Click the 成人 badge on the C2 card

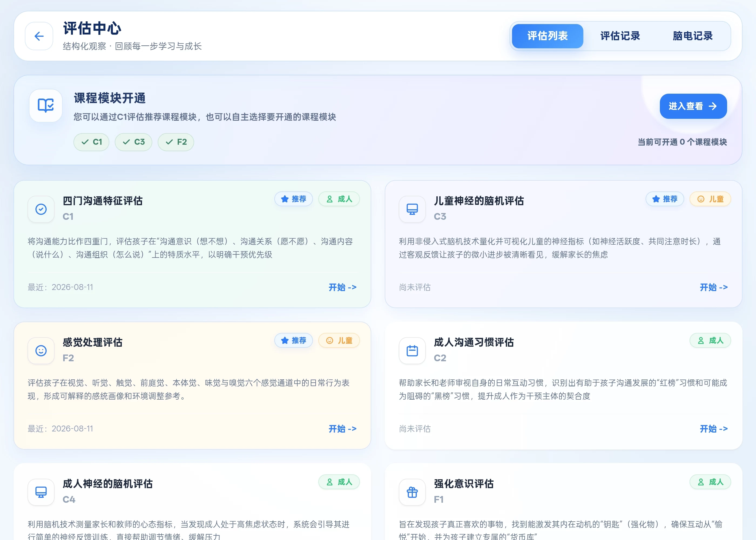(x=710, y=340)
